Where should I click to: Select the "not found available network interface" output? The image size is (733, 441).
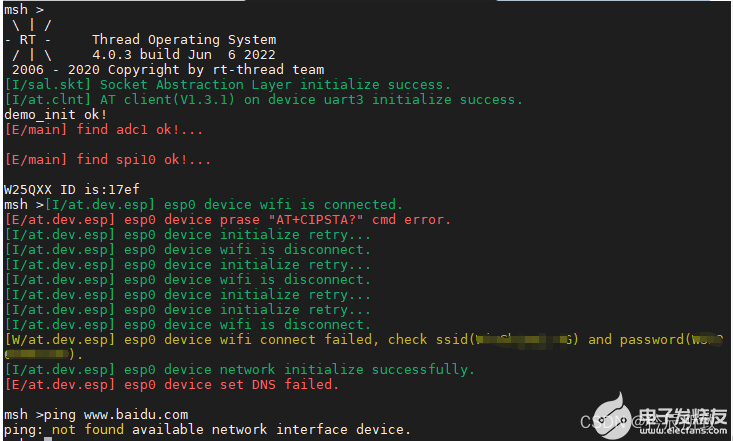[x=232, y=430]
